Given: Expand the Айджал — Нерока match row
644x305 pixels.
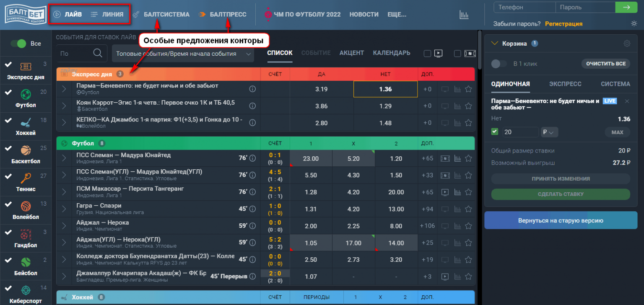Looking at the screenshot, I should (64, 226).
